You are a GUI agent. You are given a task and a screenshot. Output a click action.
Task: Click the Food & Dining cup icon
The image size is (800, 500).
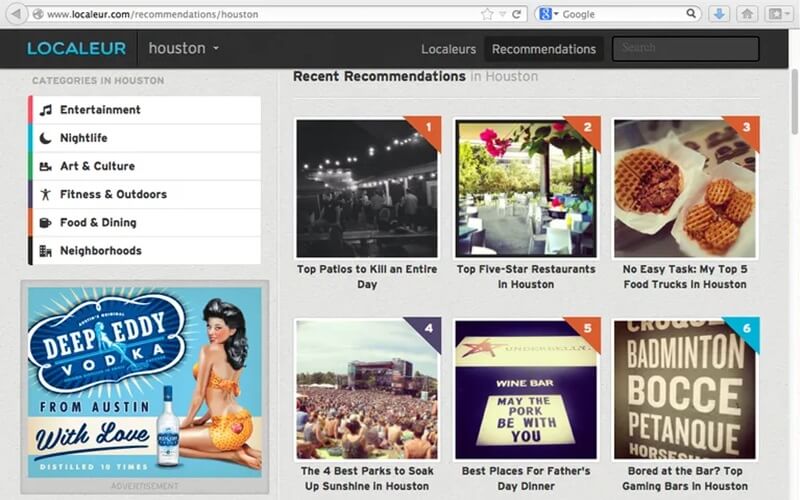[x=46, y=222]
